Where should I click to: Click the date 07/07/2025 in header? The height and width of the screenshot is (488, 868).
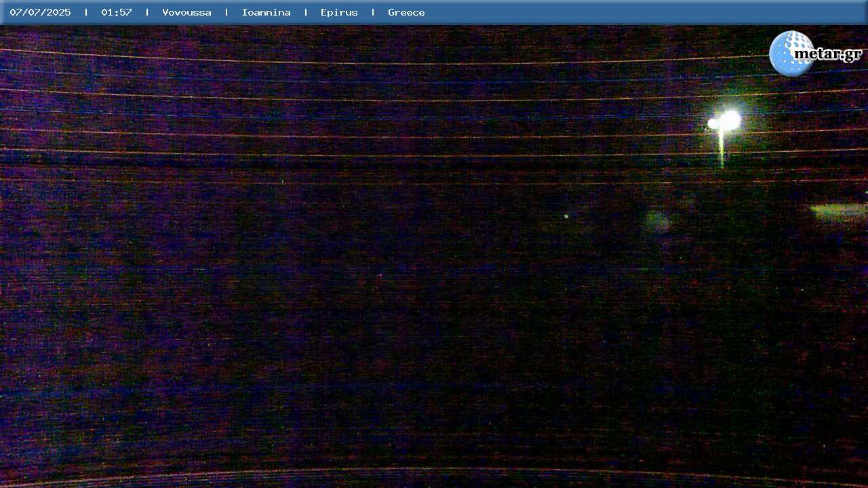(40, 12)
